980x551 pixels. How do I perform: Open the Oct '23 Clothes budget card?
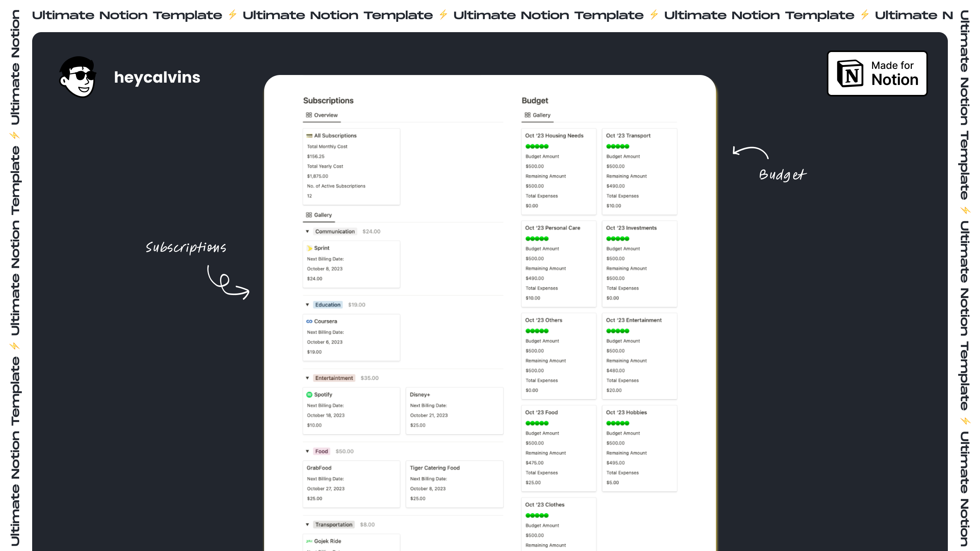click(559, 524)
